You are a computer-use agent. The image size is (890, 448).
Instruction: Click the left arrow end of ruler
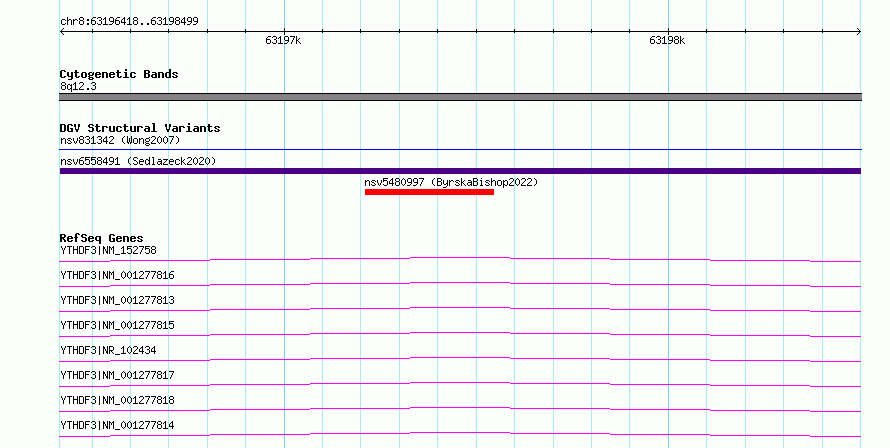click(x=62, y=32)
